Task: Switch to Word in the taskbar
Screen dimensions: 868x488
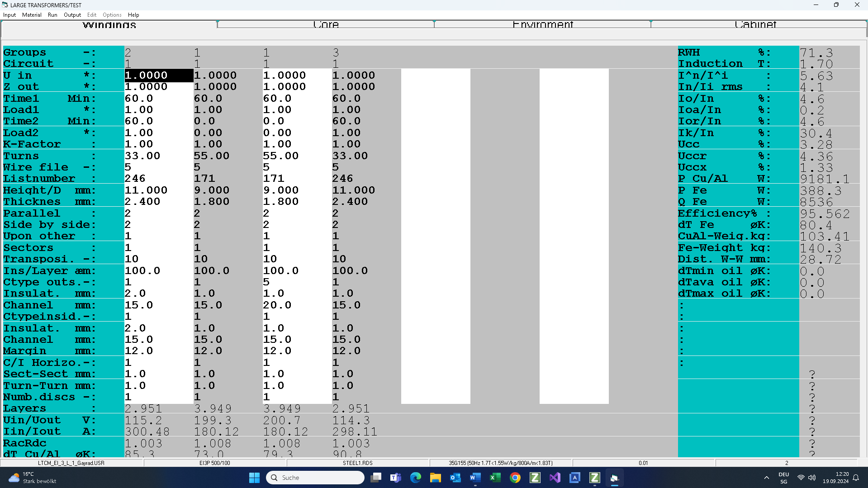Action: pyautogui.click(x=475, y=478)
